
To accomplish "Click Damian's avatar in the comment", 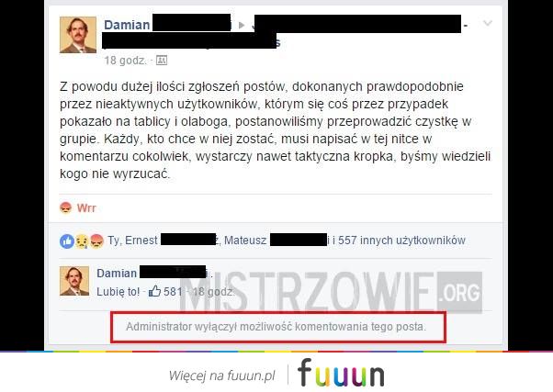I will [74, 281].
